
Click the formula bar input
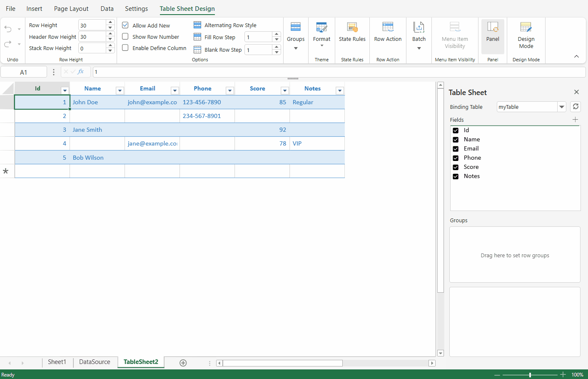coord(339,72)
